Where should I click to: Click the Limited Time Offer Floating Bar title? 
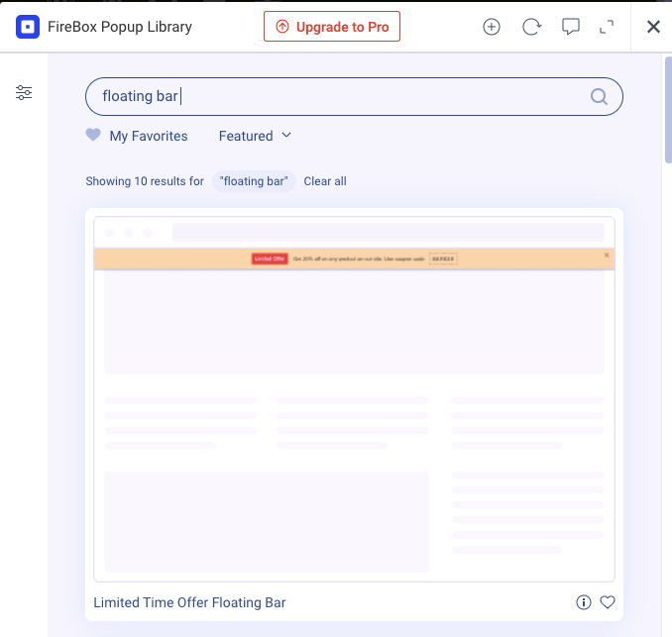(x=189, y=602)
